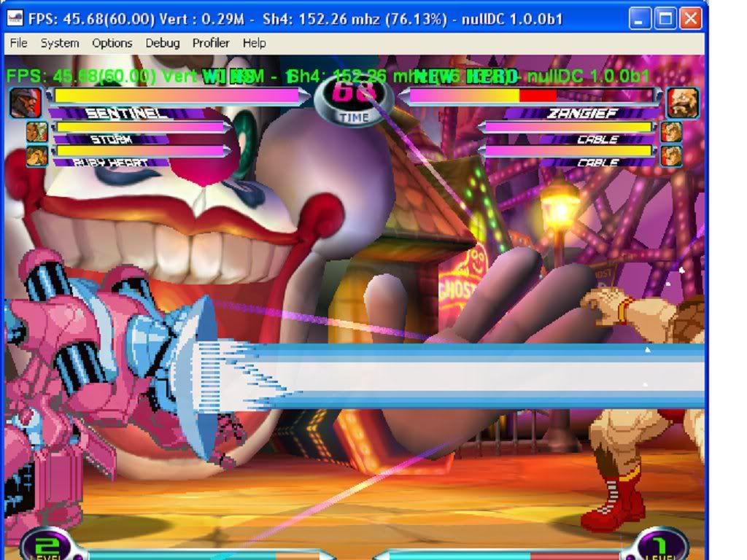This screenshot has height=560, width=747.
Task: Click the Level 2 super gauge orb
Action: tap(46, 545)
